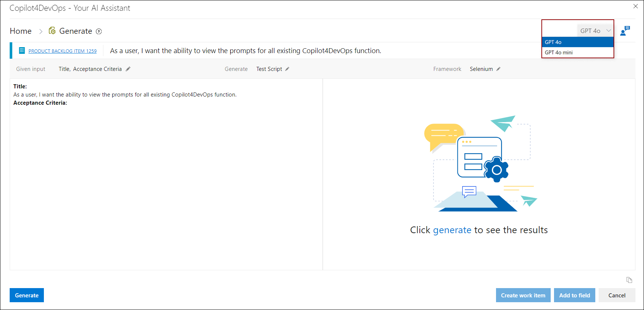Image resolution: width=644 pixels, height=310 pixels.
Task: Click inside the input text editing area
Action: (166, 174)
